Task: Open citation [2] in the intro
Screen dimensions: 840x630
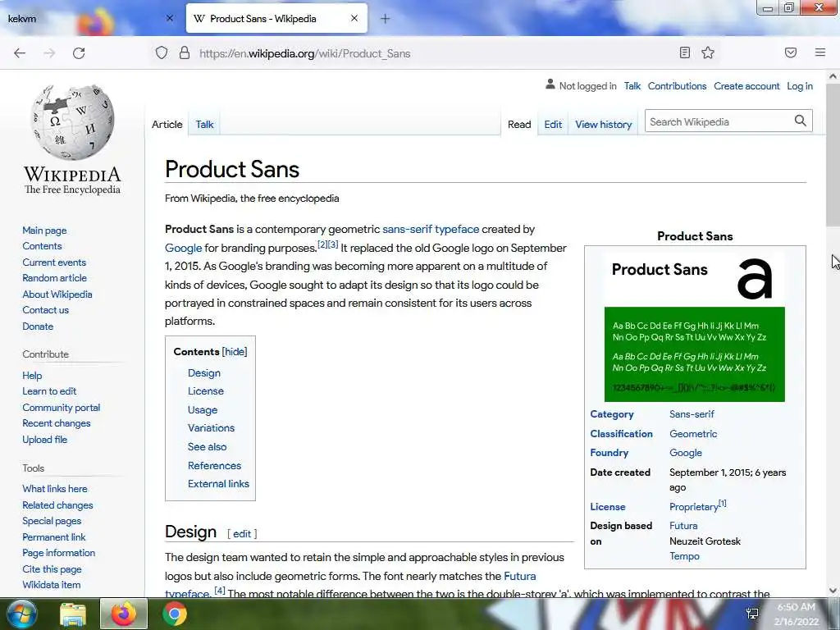Action: (x=322, y=244)
